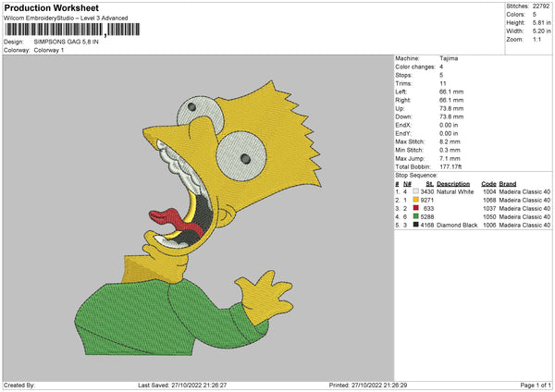Click the Trims value '11'
Viewport: 555px width, 392px height.
443,83
